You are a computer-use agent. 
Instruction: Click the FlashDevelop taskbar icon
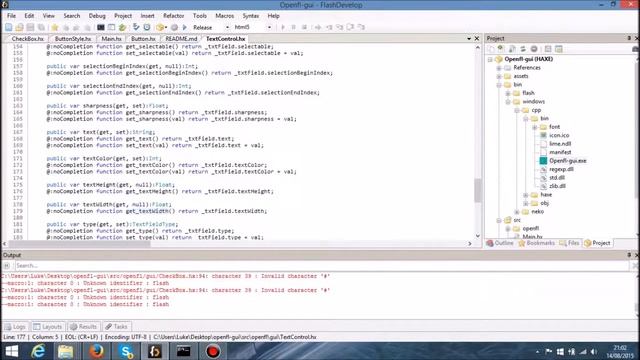tap(154, 351)
